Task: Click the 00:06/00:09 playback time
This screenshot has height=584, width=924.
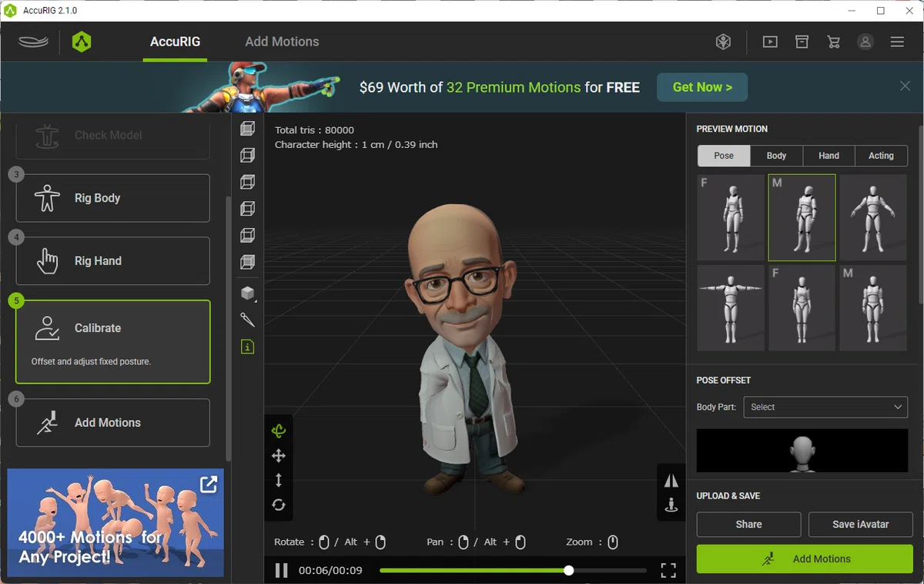Action: click(x=330, y=570)
